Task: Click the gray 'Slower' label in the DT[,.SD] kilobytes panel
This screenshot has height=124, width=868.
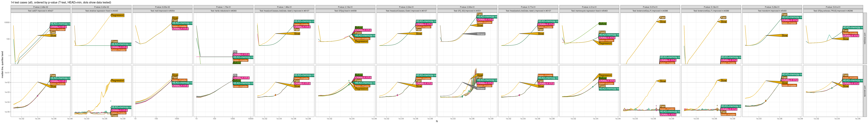Action: point(480,34)
